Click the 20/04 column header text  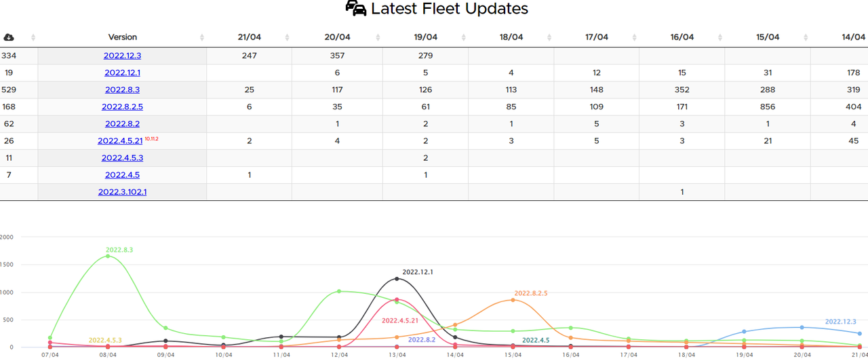(338, 37)
